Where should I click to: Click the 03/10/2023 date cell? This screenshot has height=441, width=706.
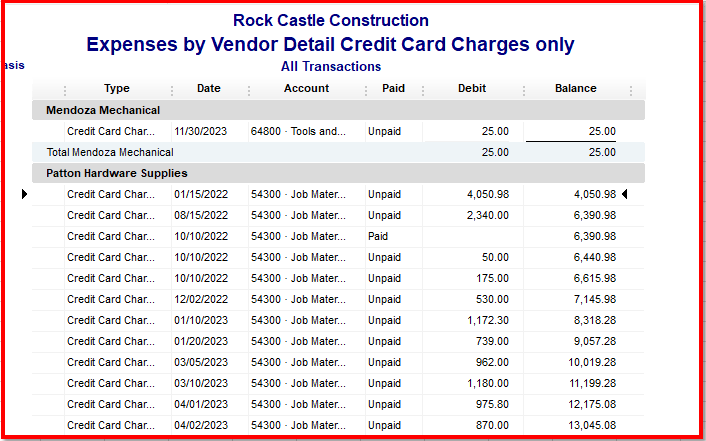click(x=201, y=383)
